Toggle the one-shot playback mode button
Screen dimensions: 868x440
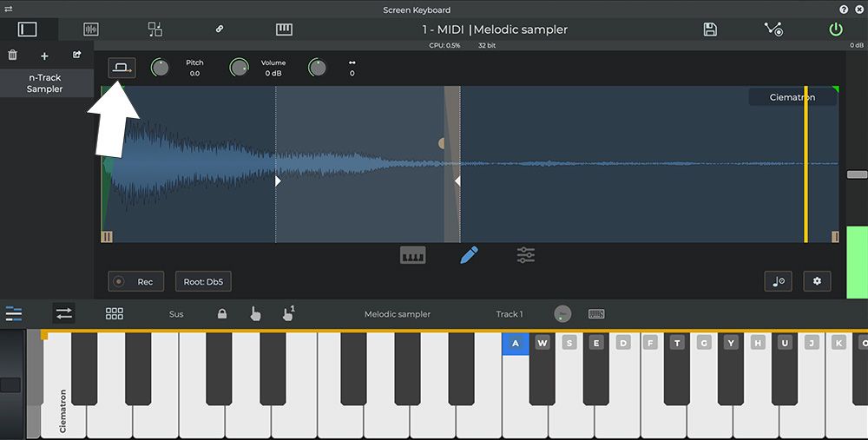click(x=122, y=68)
